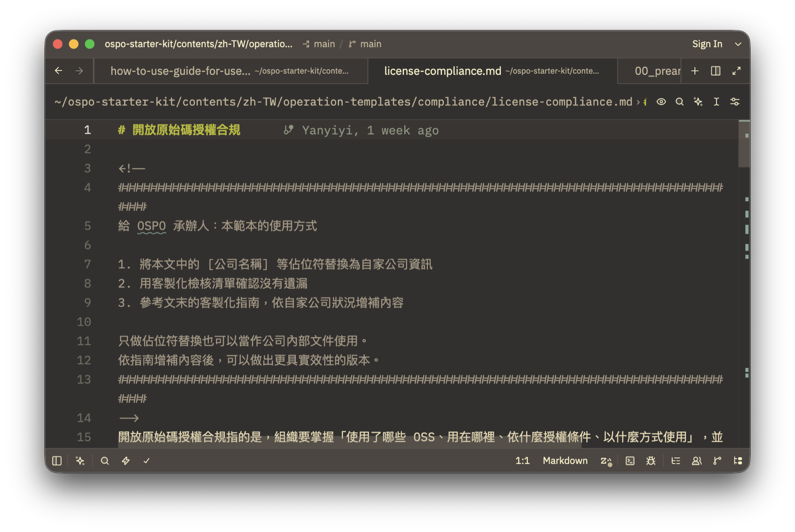Screen dimensions: 795x532
Task: Click the 1:1 cursor position indicator
Action: tap(522, 461)
